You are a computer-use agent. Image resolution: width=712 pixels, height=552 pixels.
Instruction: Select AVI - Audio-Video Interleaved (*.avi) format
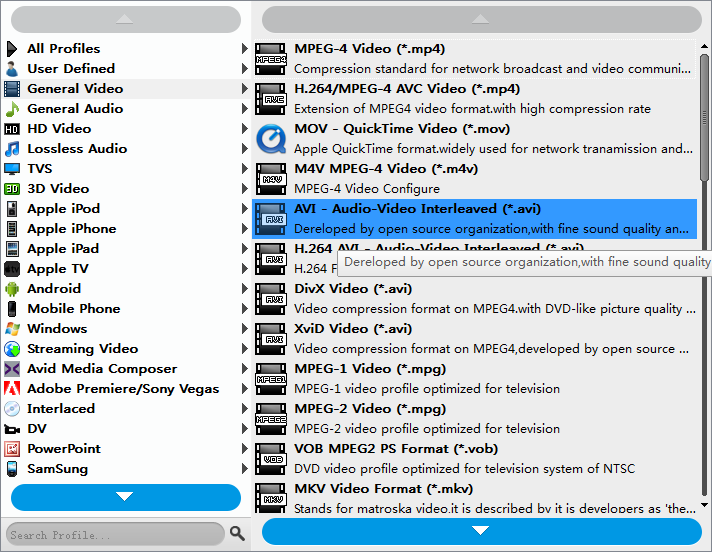pos(475,219)
